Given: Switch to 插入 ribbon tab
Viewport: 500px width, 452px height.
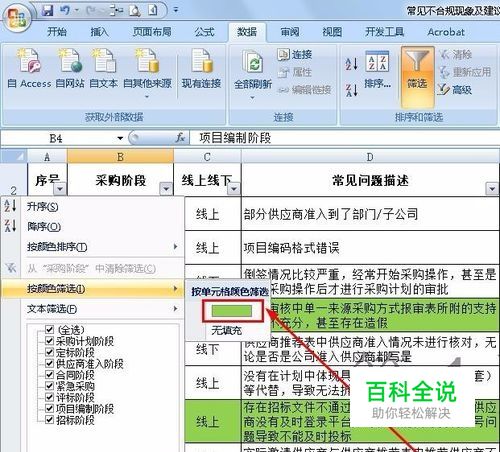Looking at the screenshot, I should point(100,32).
